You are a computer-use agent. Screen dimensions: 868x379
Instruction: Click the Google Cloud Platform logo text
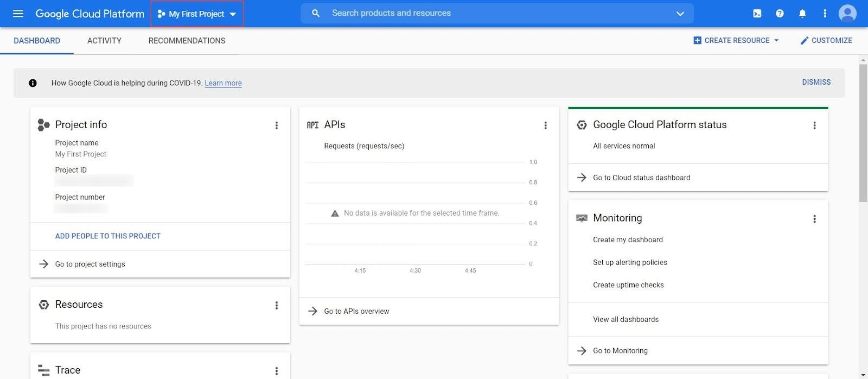90,14
